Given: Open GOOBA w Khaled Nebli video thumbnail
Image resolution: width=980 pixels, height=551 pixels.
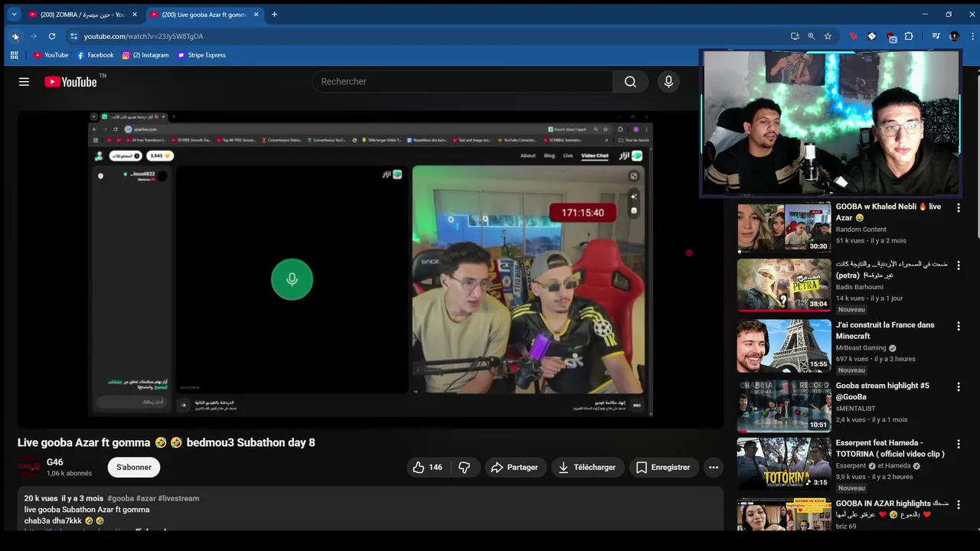Looking at the screenshot, I should 783,227.
